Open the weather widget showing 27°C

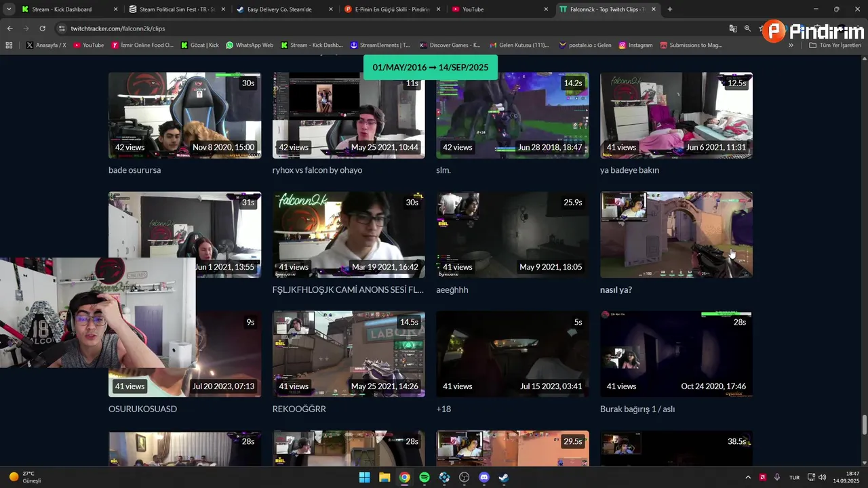pyautogui.click(x=25, y=477)
